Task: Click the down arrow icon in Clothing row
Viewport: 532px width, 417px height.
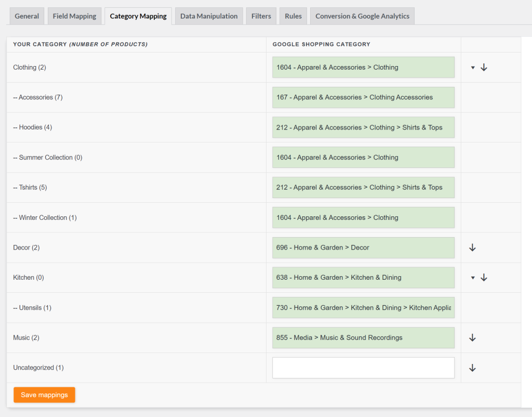Action: [484, 68]
